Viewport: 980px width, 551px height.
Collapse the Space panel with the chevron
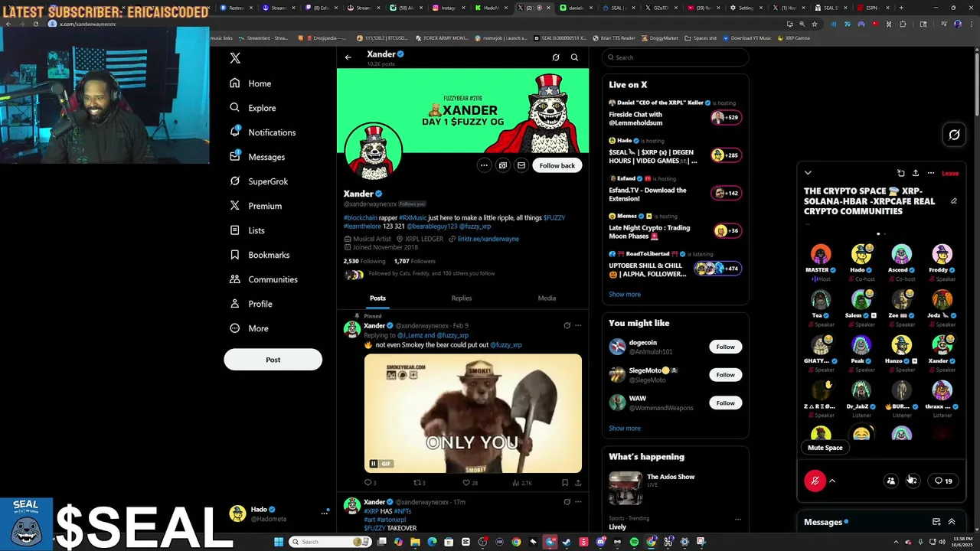(808, 173)
